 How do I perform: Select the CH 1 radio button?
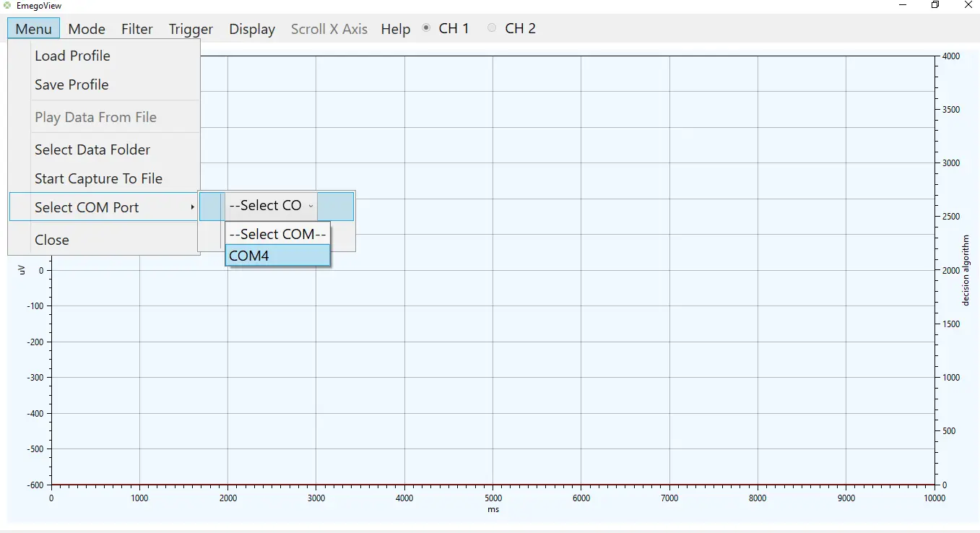pyautogui.click(x=426, y=28)
